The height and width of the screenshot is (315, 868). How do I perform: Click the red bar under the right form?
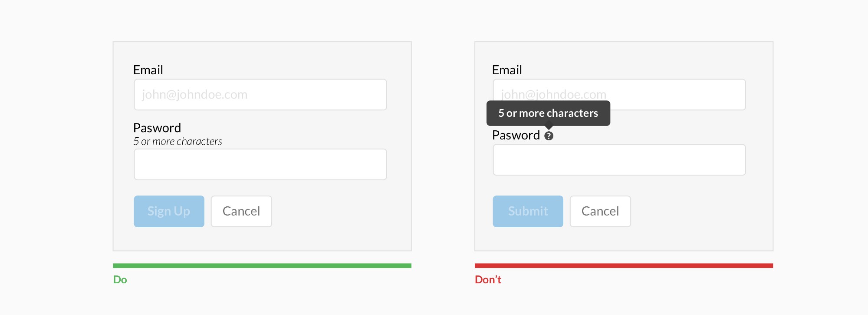(x=624, y=265)
